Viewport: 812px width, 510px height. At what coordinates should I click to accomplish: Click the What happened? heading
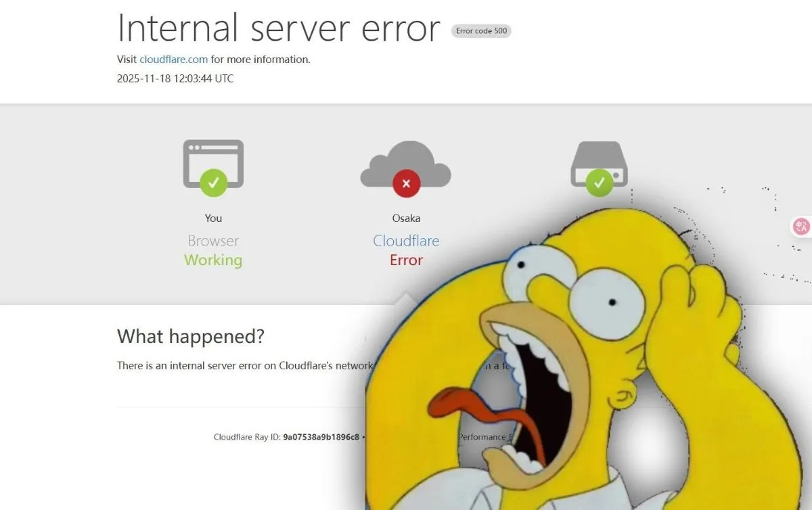click(x=191, y=336)
